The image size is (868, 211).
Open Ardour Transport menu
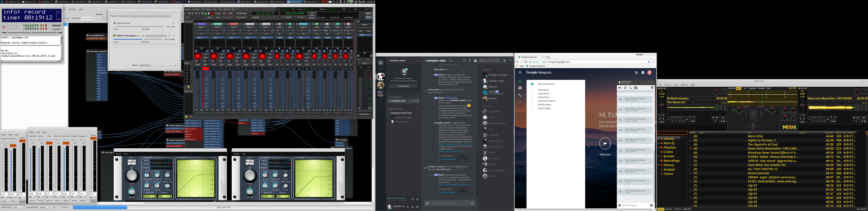[196, 9]
